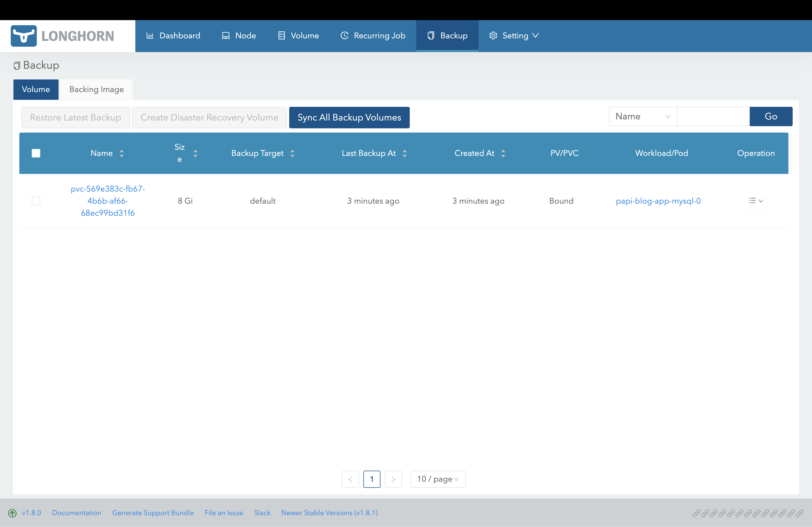Viewport: 812px width, 527px height.
Task: Open the row Operation dropdown menu
Action: 756,201
